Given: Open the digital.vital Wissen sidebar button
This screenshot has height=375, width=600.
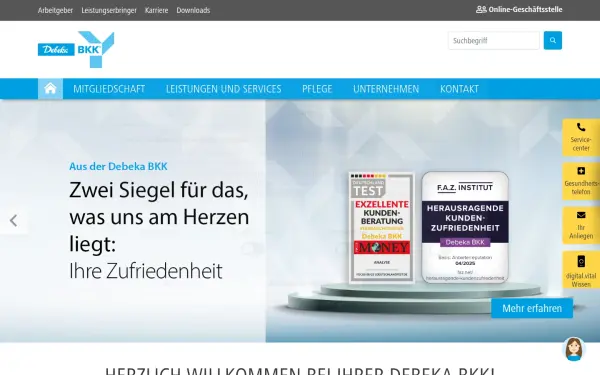Looking at the screenshot, I should pyautogui.click(x=581, y=270).
